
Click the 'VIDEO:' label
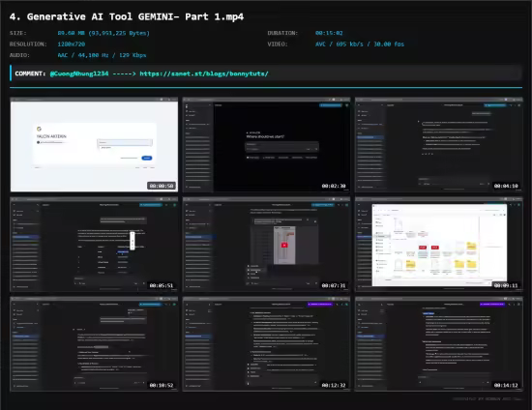click(x=278, y=44)
